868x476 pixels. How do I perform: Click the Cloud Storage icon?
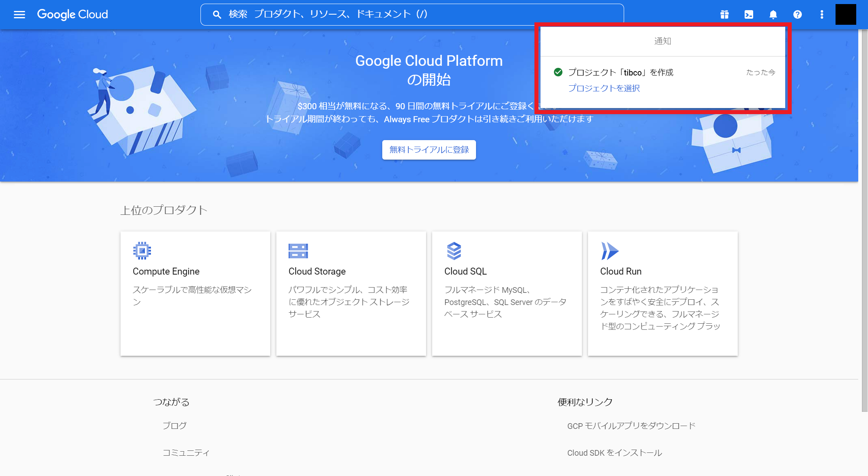(x=298, y=251)
